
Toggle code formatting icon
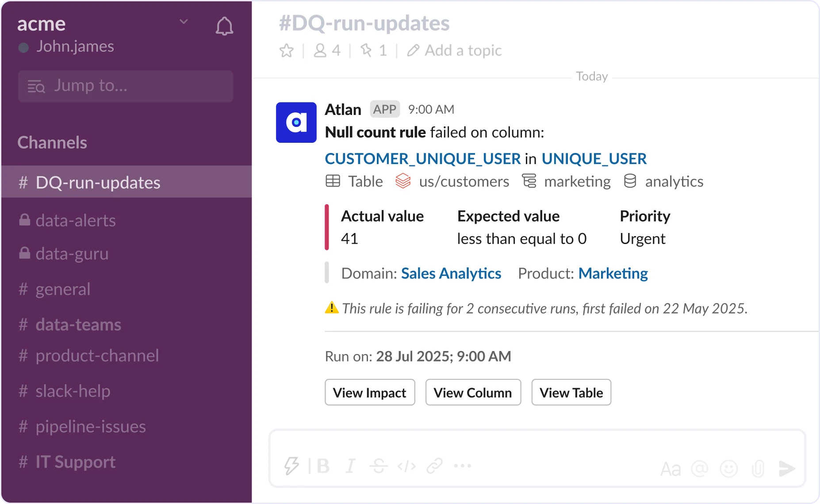tap(406, 466)
